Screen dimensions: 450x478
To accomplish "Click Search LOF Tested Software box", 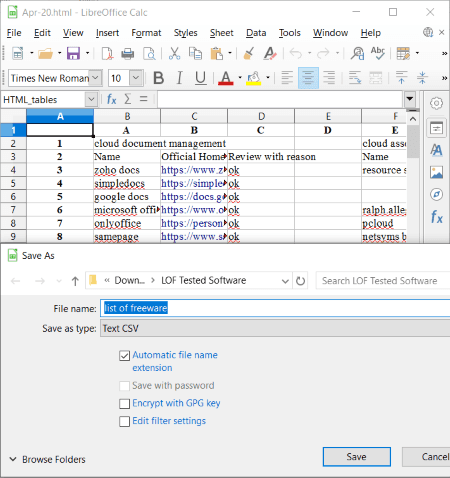I will [383, 281].
